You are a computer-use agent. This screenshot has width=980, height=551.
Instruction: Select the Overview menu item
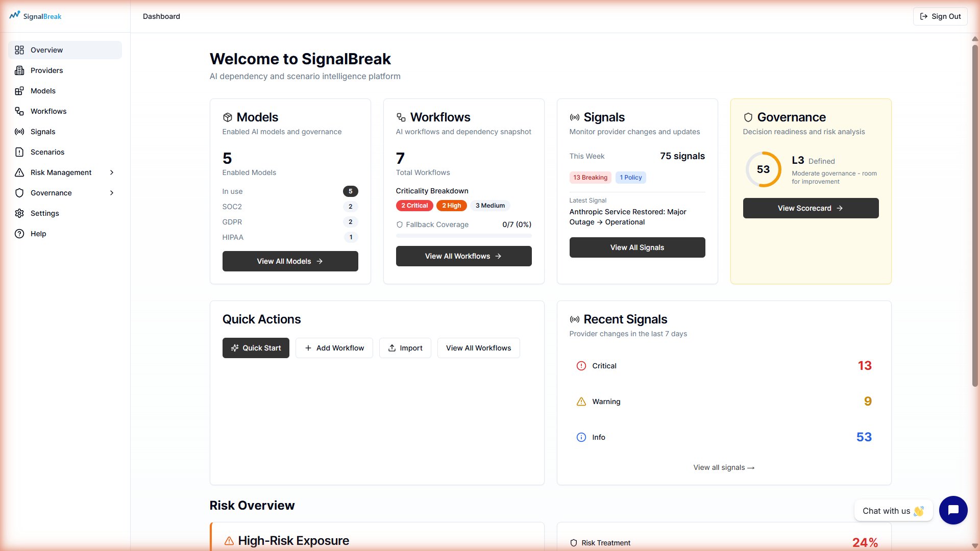(46, 50)
